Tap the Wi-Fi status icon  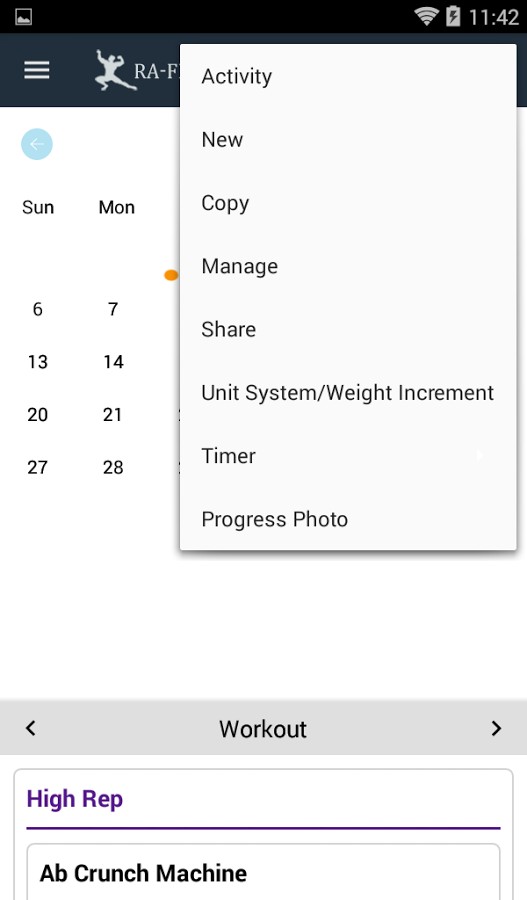click(427, 16)
